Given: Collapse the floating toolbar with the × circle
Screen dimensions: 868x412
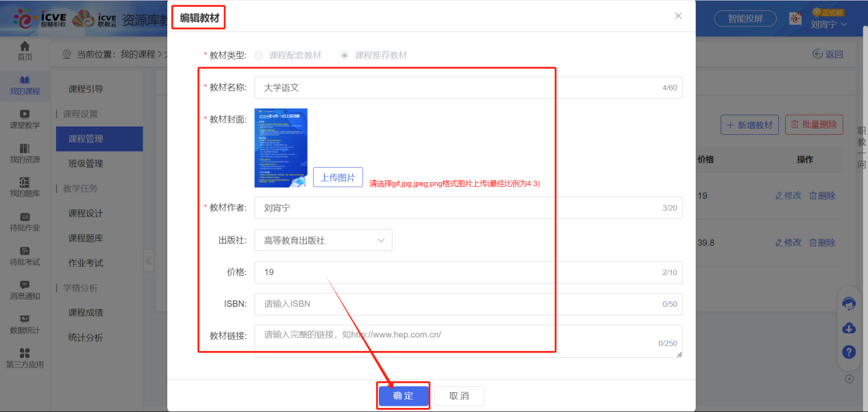Looking at the screenshot, I should [x=848, y=378].
